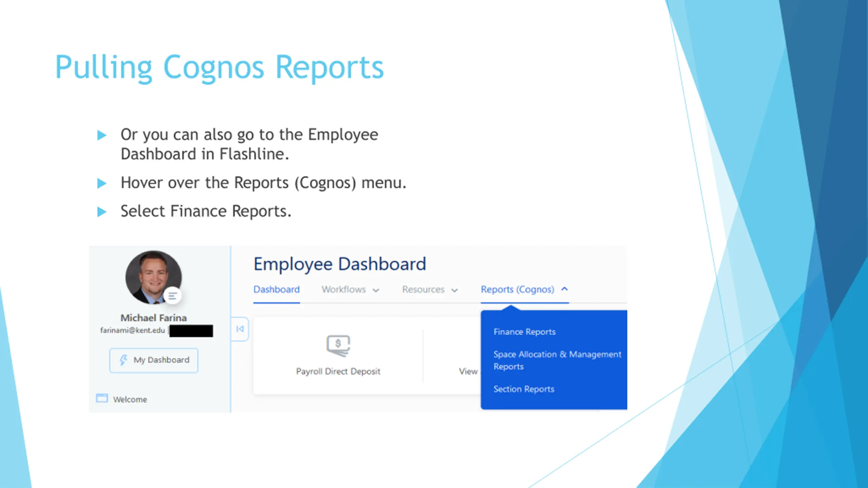The height and width of the screenshot is (488, 868).
Task: Click the collapse sidebar arrow icon
Action: click(x=240, y=329)
